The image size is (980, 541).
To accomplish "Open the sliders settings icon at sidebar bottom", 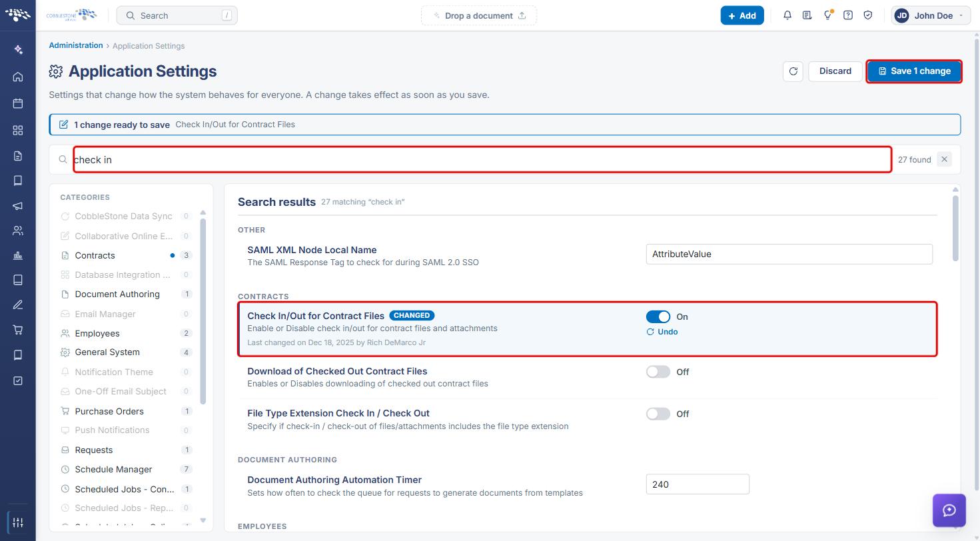I will [18, 522].
